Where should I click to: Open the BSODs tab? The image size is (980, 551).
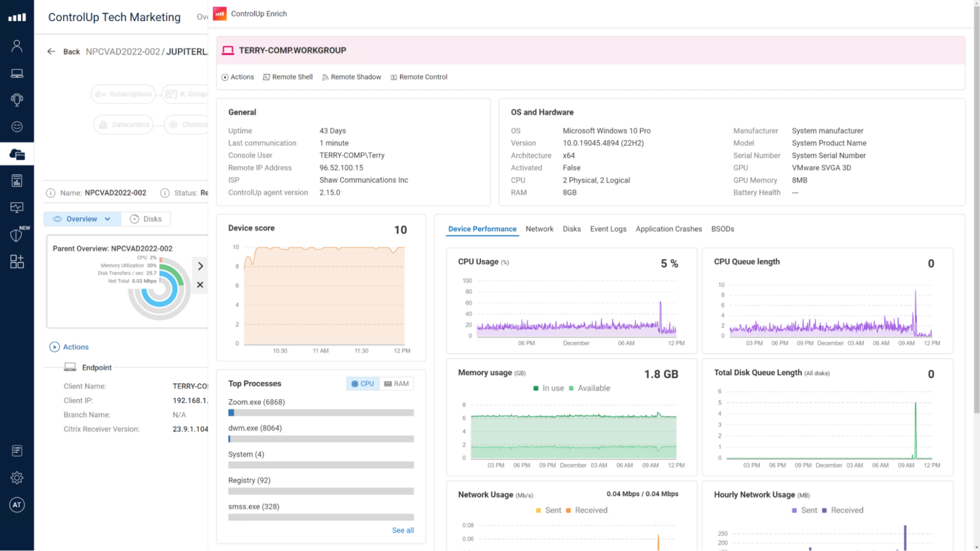[x=722, y=229]
